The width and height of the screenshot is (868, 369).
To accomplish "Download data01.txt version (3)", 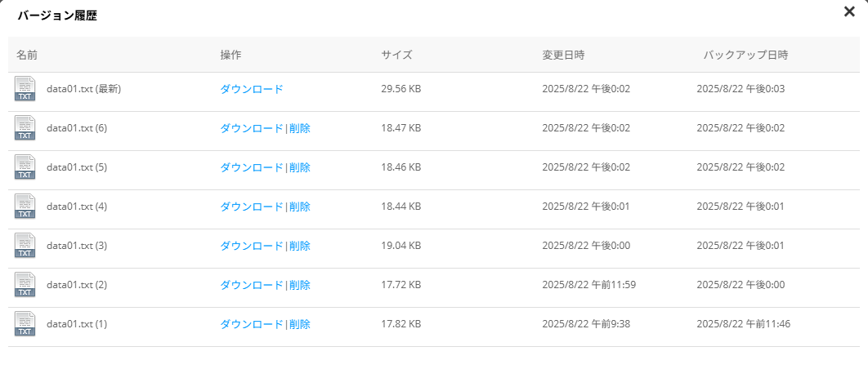I will pyautogui.click(x=252, y=246).
